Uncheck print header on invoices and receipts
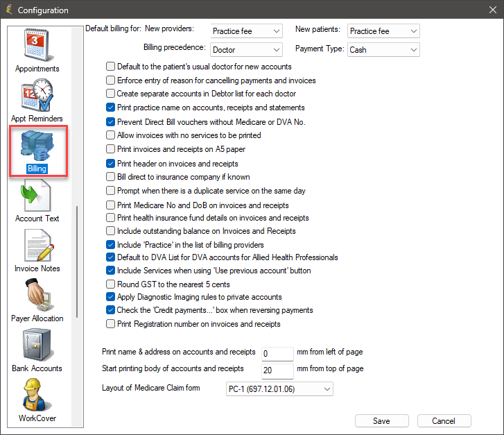The width and height of the screenshot is (504, 435). 110,163
